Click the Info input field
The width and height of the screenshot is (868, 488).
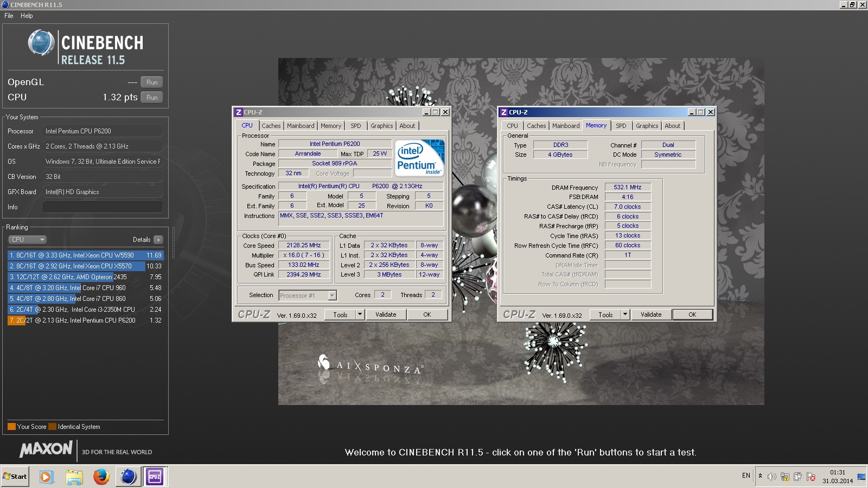103,207
